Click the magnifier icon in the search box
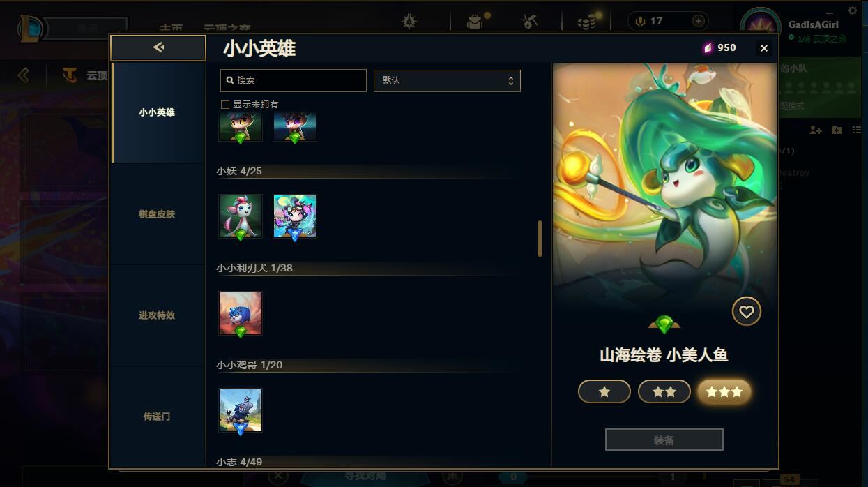The width and height of the screenshot is (868, 487). (229, 80)
